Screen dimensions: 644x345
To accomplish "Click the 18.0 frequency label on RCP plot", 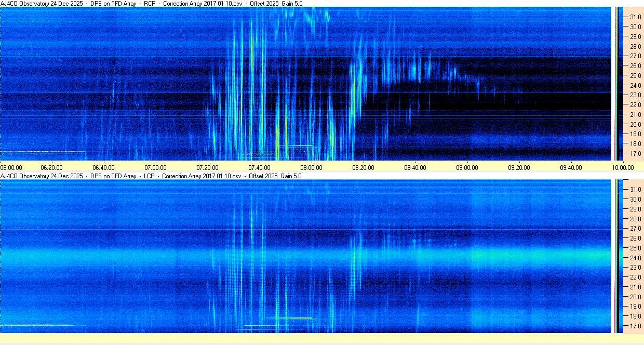I will coord(636,144).
